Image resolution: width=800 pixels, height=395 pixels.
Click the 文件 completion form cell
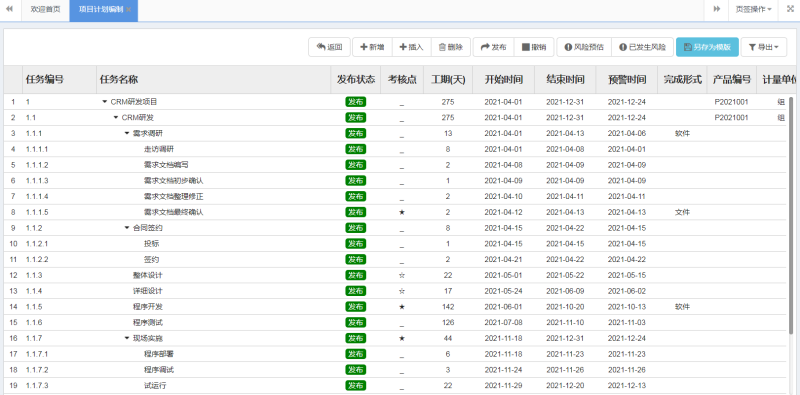pyautogui.click(x=682, y=212)
